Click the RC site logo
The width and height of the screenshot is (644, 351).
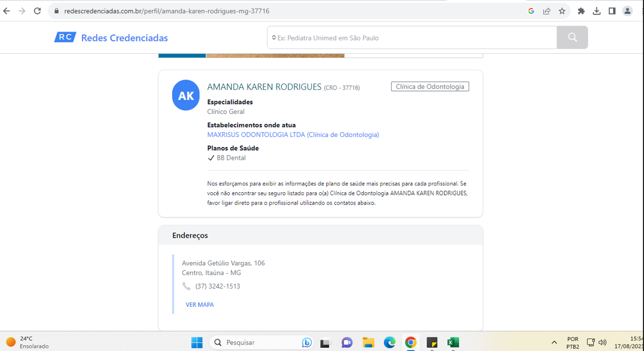coord(65,37)
